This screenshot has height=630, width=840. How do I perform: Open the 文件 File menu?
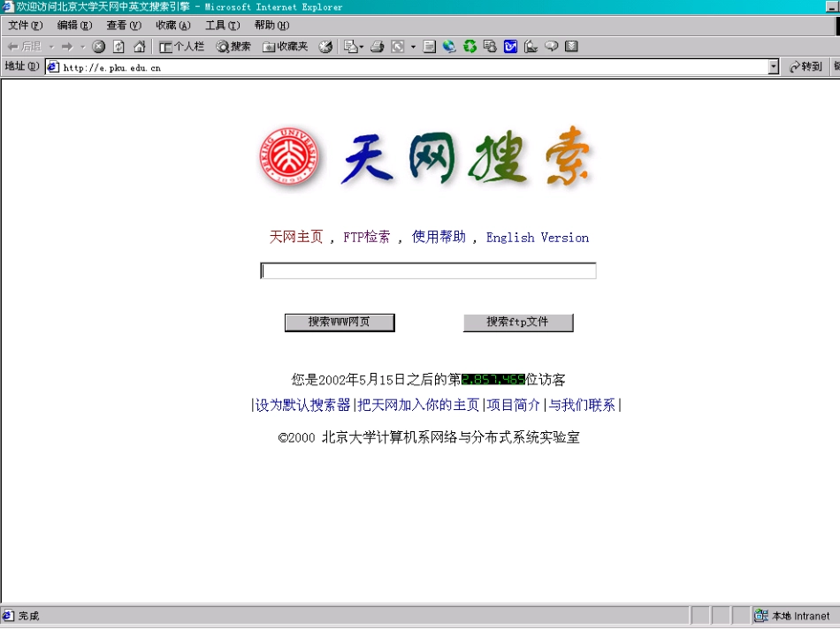point(25,25)
